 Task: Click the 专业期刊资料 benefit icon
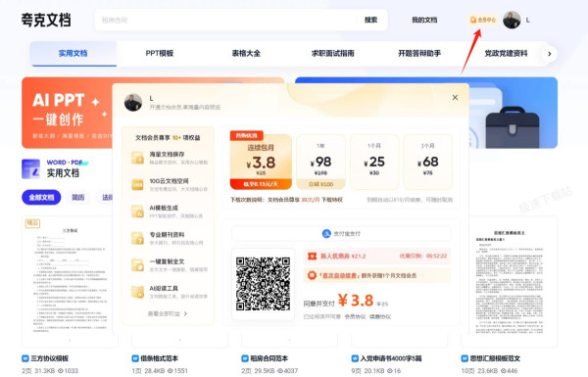point(137,238)
